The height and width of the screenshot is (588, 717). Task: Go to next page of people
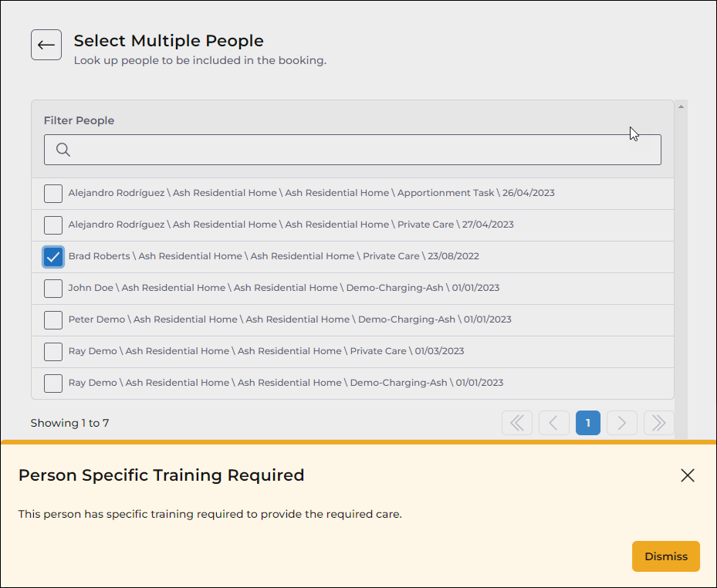(622, 423)
